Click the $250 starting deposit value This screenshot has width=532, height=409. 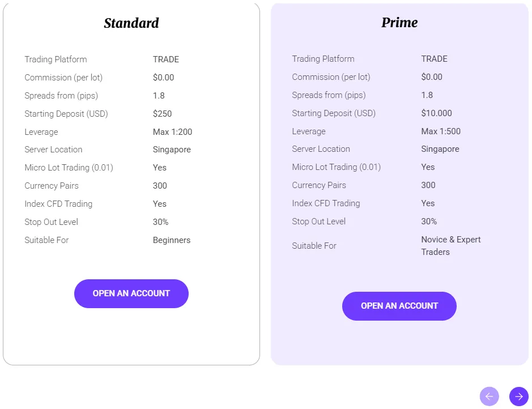162,114
